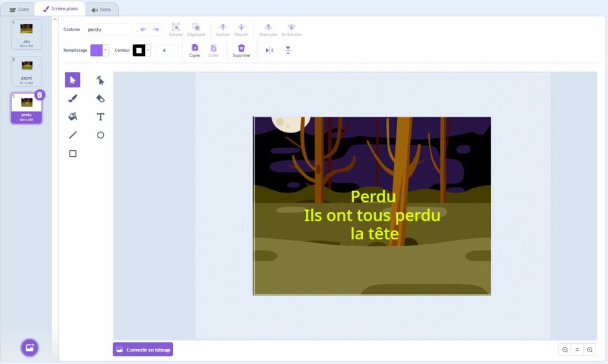
Task: Zoom in on the canvas
Action: (590, 350)
